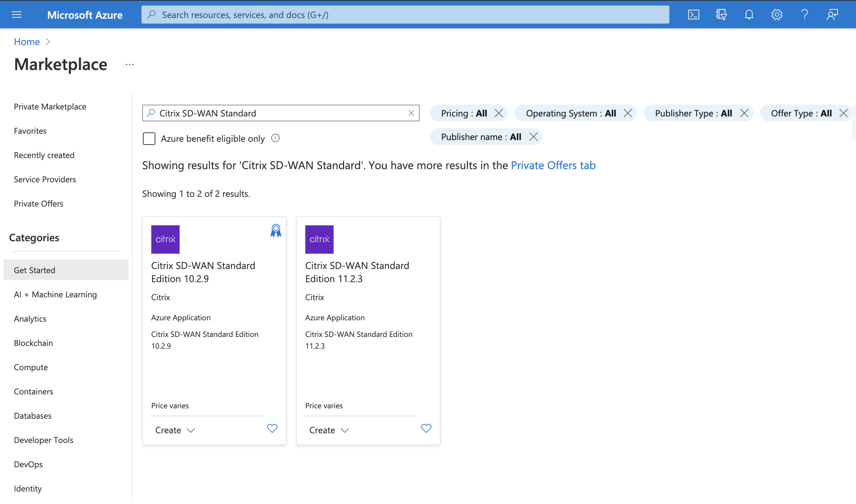Select the Get Started category
856x504 pixels.
[x=66, y=270]
